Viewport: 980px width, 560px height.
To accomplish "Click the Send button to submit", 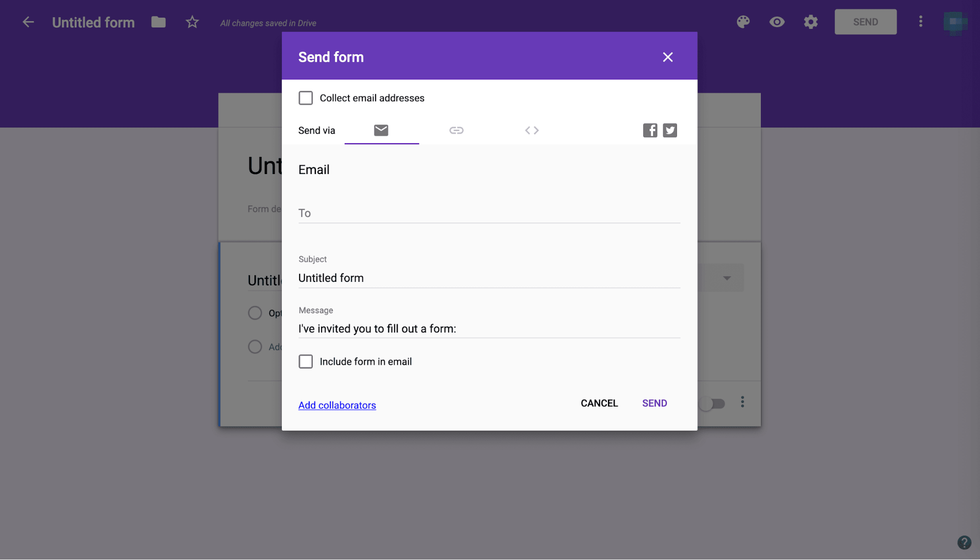I will click(654, 402).
